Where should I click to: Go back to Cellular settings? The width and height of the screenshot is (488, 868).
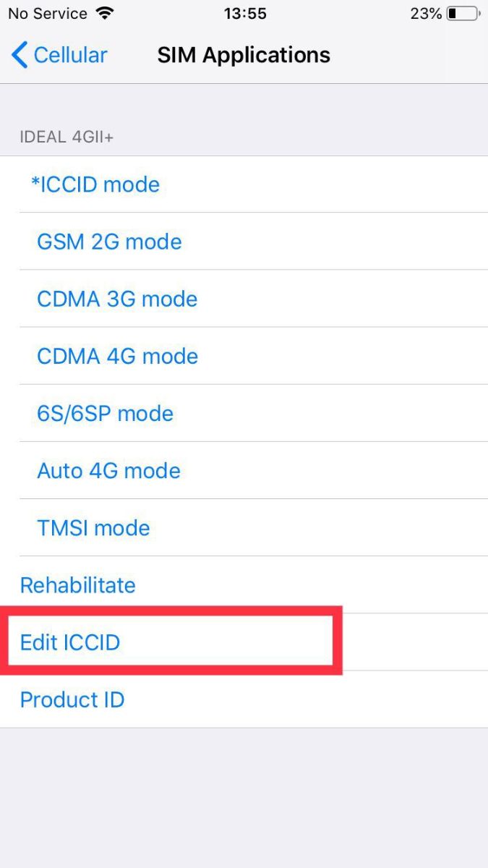(59, 55)
